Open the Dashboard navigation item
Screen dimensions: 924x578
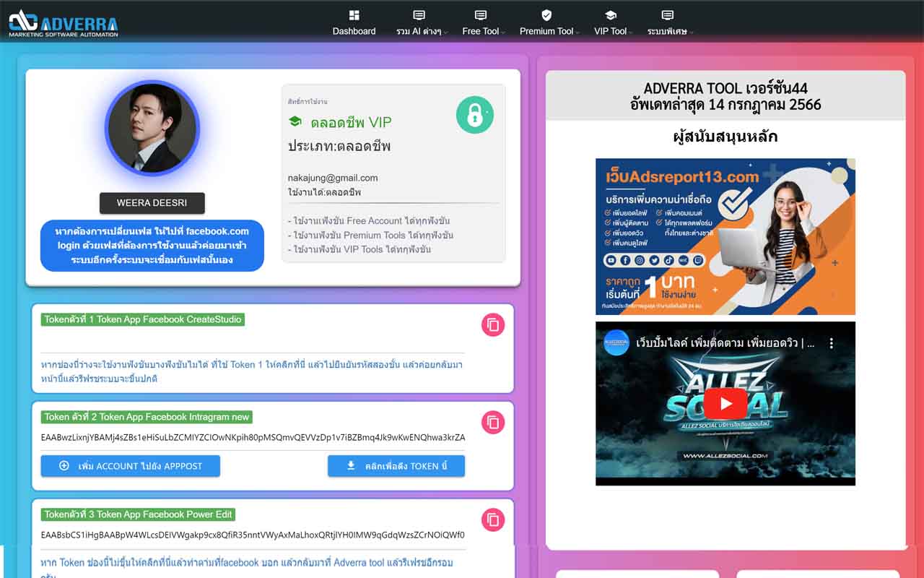(354, 31)
